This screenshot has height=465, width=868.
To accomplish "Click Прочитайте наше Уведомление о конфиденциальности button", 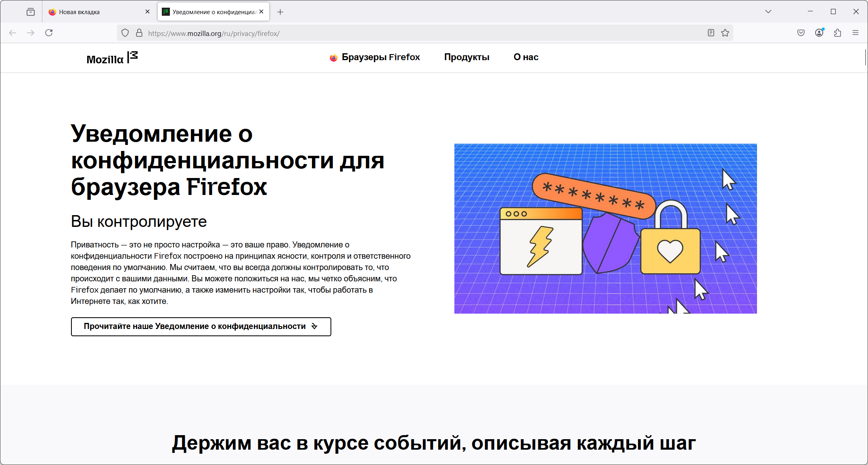I will [x=201, y=327].
